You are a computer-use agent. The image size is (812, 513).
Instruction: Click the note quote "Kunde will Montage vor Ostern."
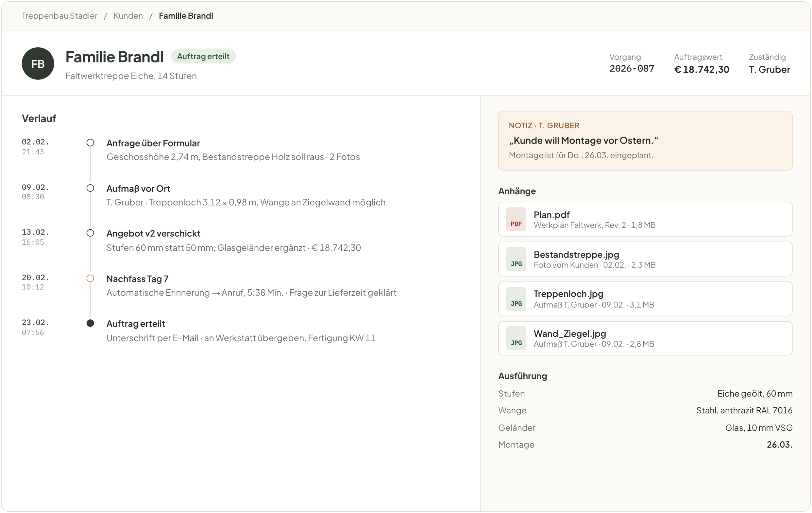pos(583,140)
